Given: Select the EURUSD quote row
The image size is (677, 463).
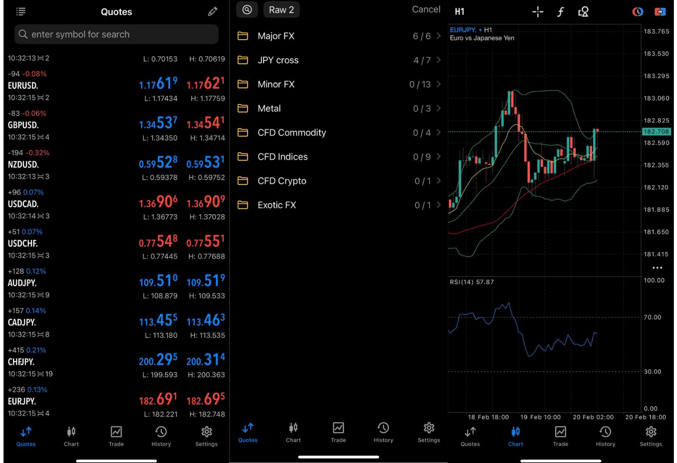Looking at the screenshot, I should tap(117, 86).
